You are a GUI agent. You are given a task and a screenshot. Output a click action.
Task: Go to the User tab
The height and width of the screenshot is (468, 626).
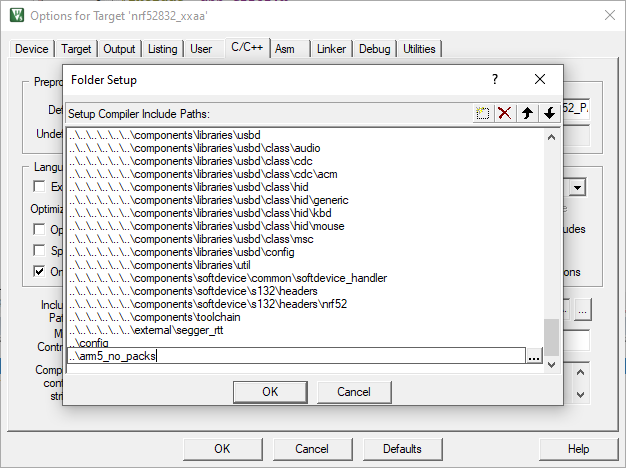pos(201,49)
